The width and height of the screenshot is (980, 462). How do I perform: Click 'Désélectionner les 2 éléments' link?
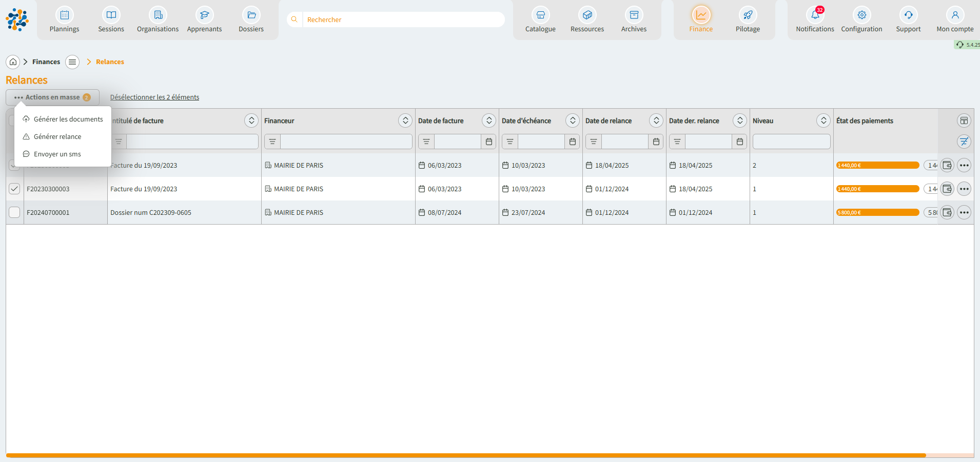[x=154, y=97]
